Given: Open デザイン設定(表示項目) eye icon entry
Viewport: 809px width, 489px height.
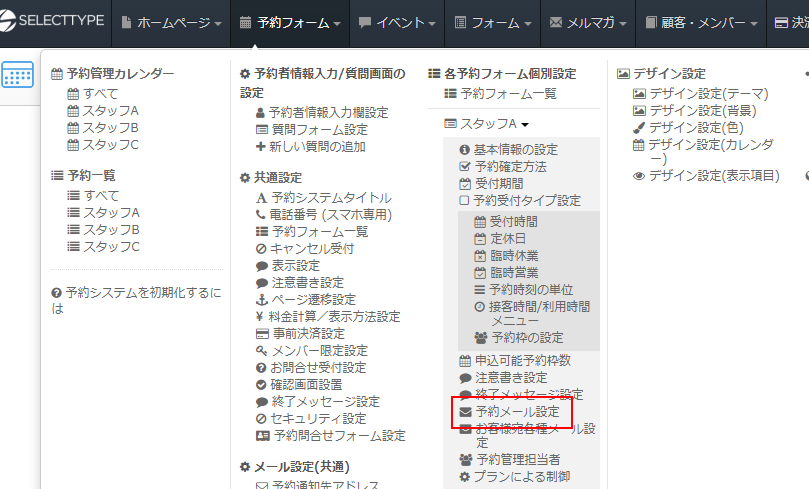Looking at the screenshot, I should point(713,175).
